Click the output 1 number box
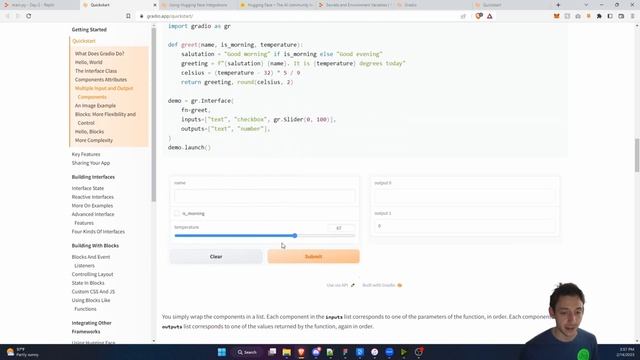Viewport: 640px width, 360px height. (465, 226)
